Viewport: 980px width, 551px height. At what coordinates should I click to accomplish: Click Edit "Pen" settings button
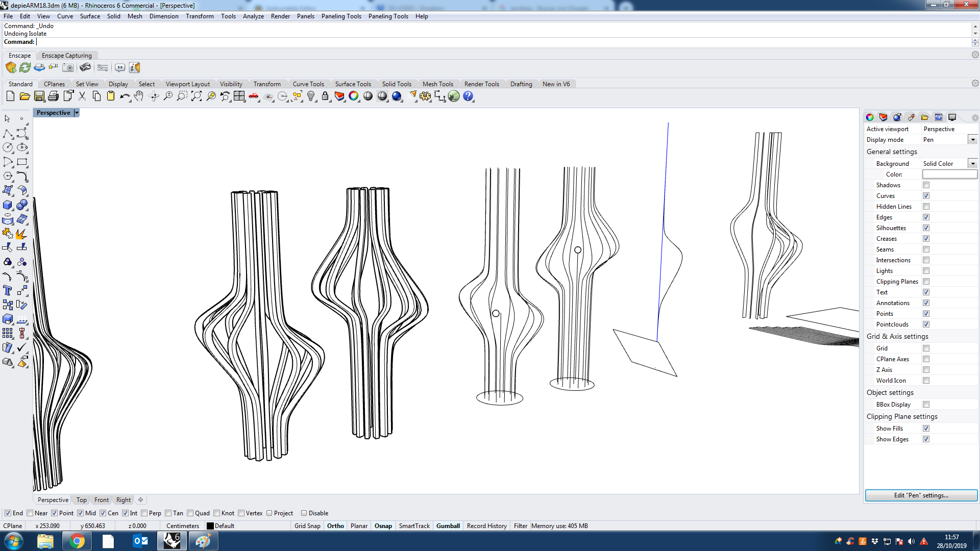921,495
